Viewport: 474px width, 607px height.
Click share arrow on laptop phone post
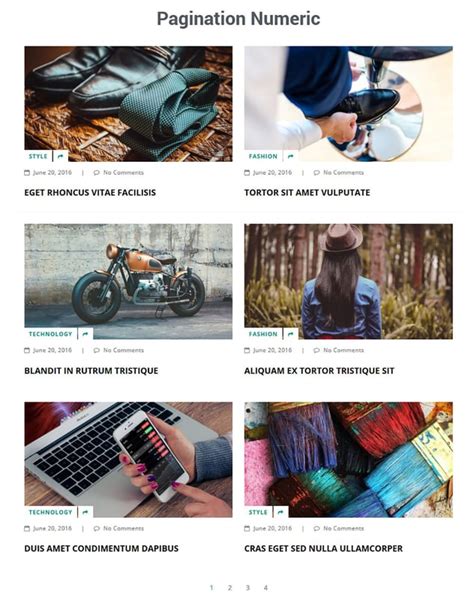click(x=86, y=512)
